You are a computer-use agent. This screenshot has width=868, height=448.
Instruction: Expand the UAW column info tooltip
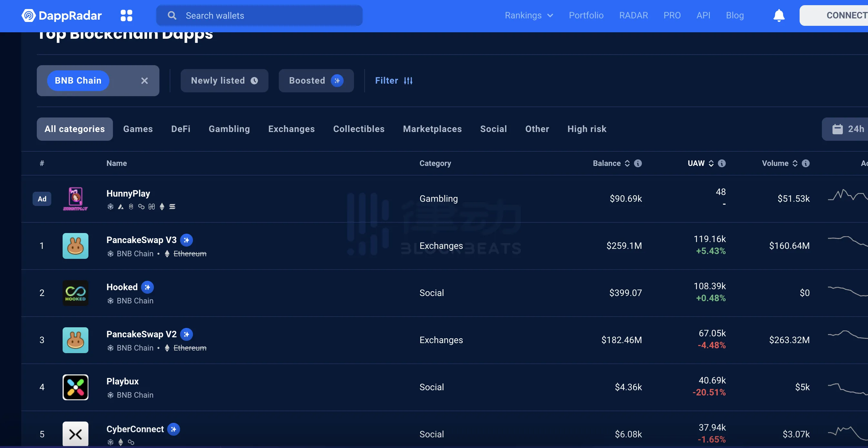722,163
